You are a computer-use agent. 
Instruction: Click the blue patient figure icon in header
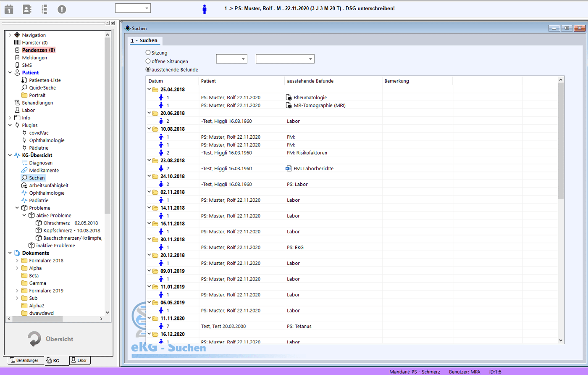(x=205, y=9)
